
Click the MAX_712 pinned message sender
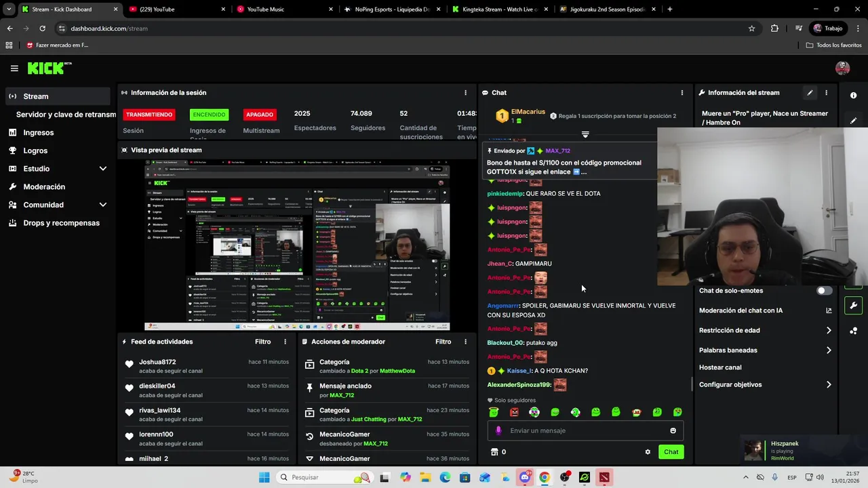558,150
